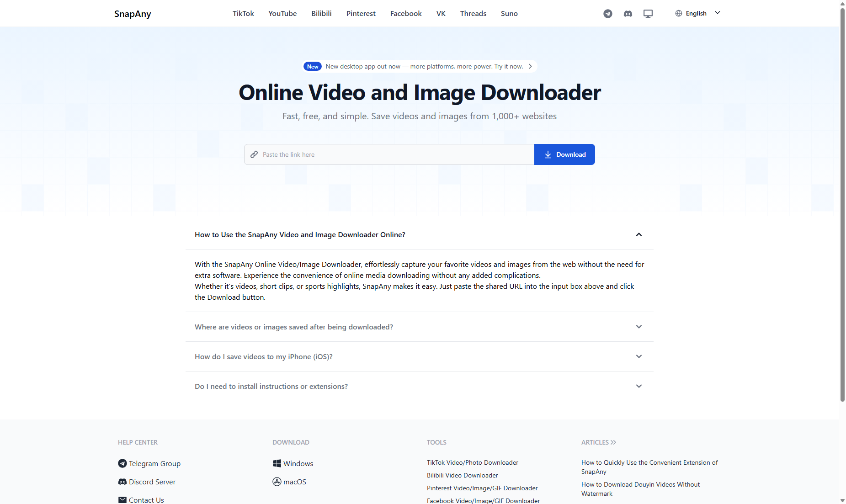The width and height of the screenshot is (846, 504).
Task: Open the VK nav item
Action: pos(441,14)
